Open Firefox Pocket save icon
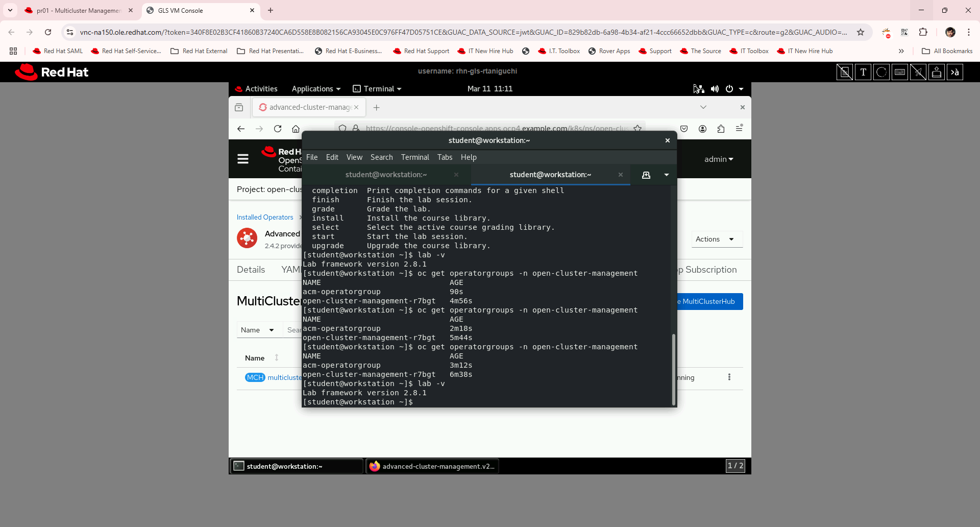The height and width of the screenshot is (527, 980). 684,129
